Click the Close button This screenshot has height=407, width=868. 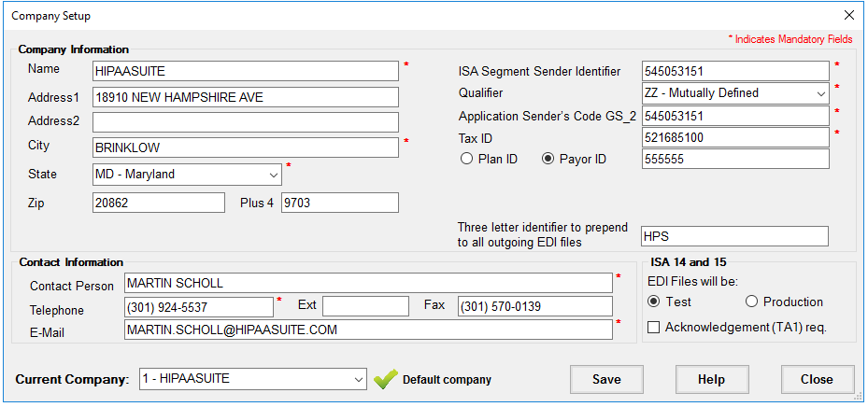pyautogui.click(x=817, y=379)
